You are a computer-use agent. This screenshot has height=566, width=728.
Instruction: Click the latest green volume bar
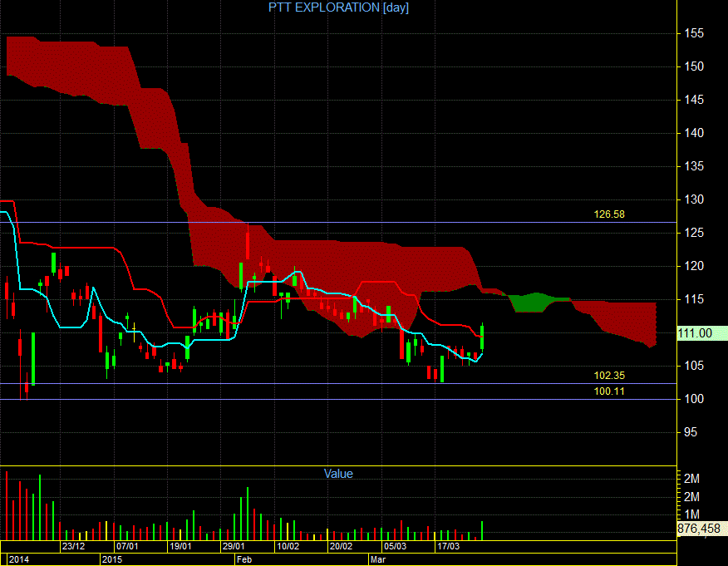[x=482, y=531]
